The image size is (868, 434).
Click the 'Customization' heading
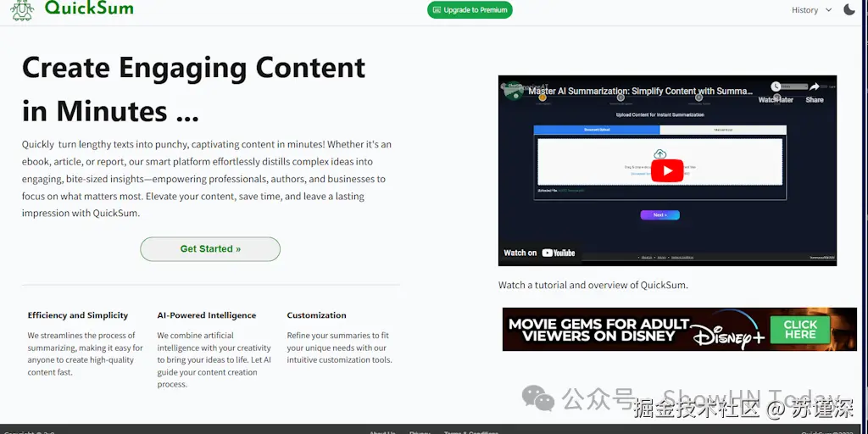pyautogui.click(x=317, y=315)
